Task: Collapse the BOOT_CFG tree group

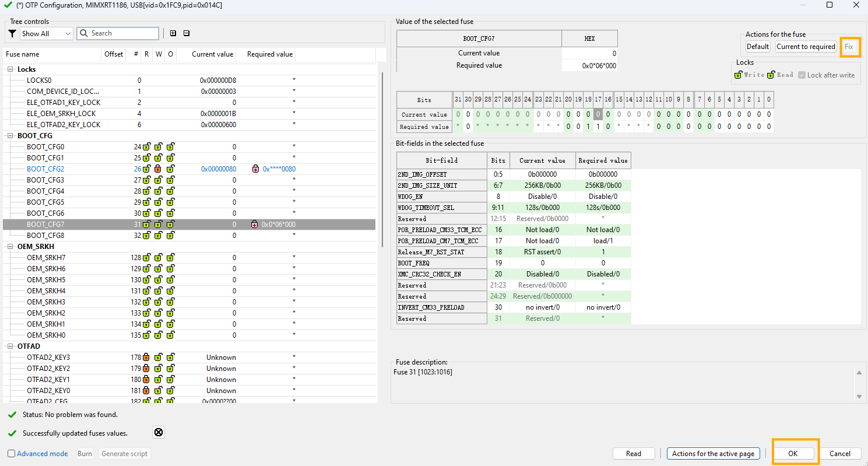Action: 10,136
